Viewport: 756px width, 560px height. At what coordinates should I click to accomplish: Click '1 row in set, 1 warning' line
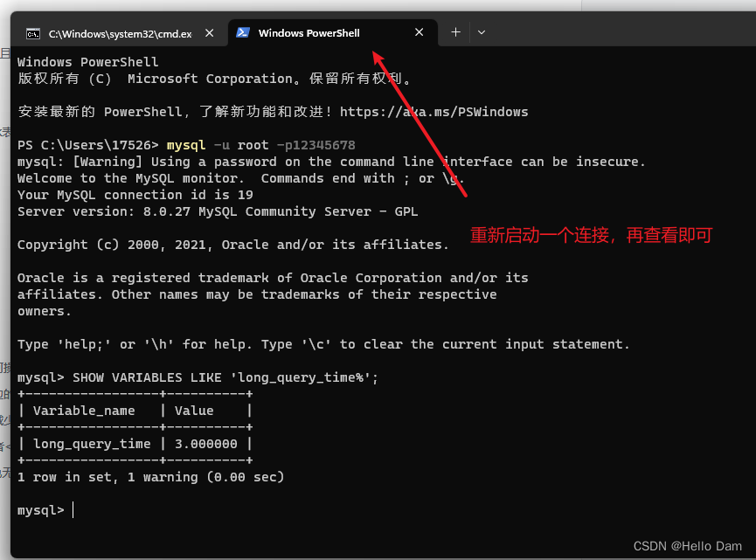pyautogui.click(x=151, y=477)
